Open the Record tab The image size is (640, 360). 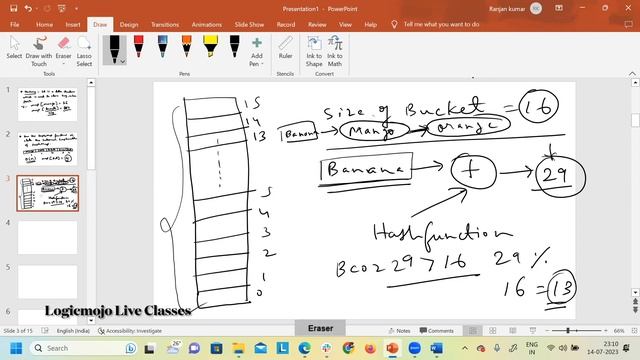286,24
